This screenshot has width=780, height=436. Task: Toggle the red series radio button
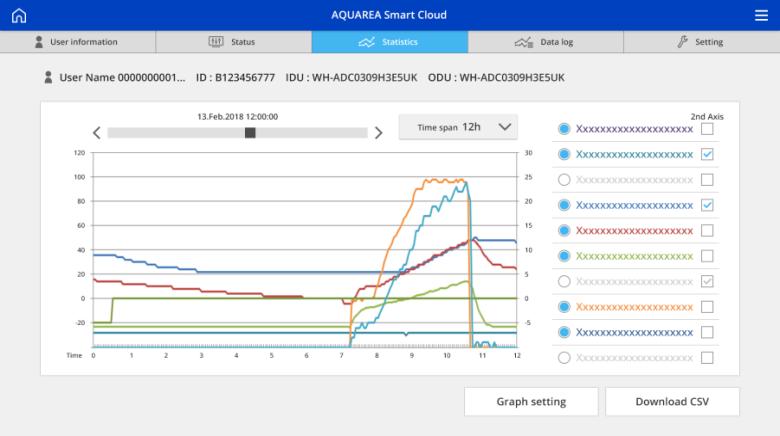point(564,230)
